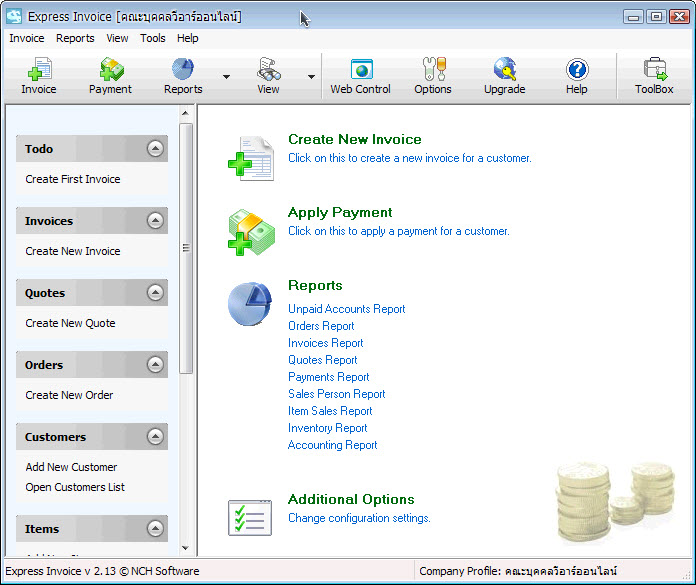Click Change configuration settings link
The image size is (696, 585).
(359, 518)
